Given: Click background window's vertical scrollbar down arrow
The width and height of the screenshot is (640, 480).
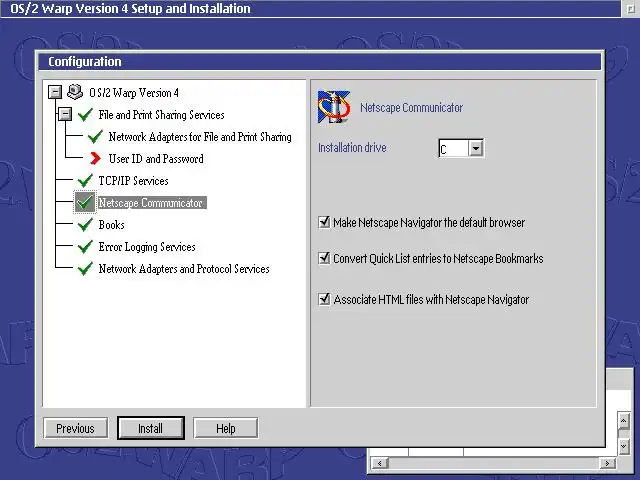Looking at the screenshot, I should click(623, 446).
